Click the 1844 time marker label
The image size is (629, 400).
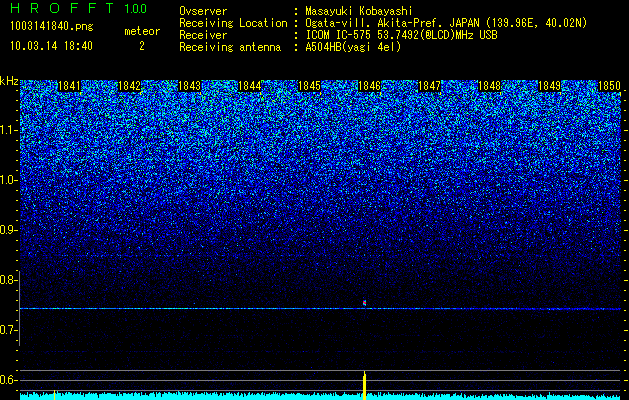point(250,86)
